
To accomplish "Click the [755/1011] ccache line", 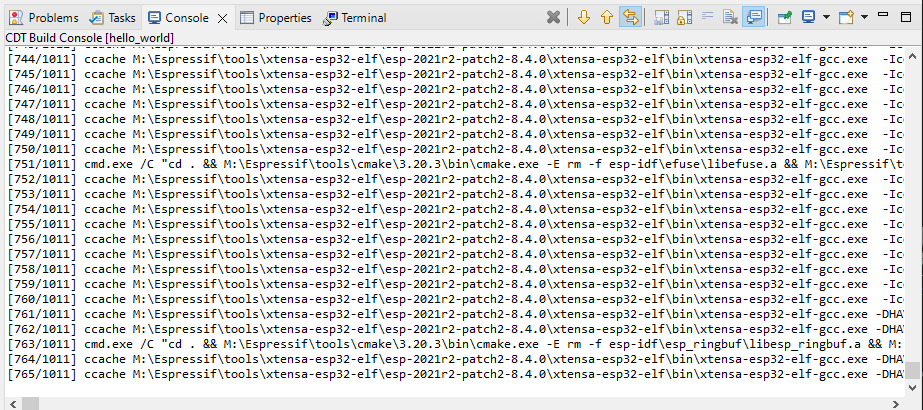I will click(x=456, y=224).
